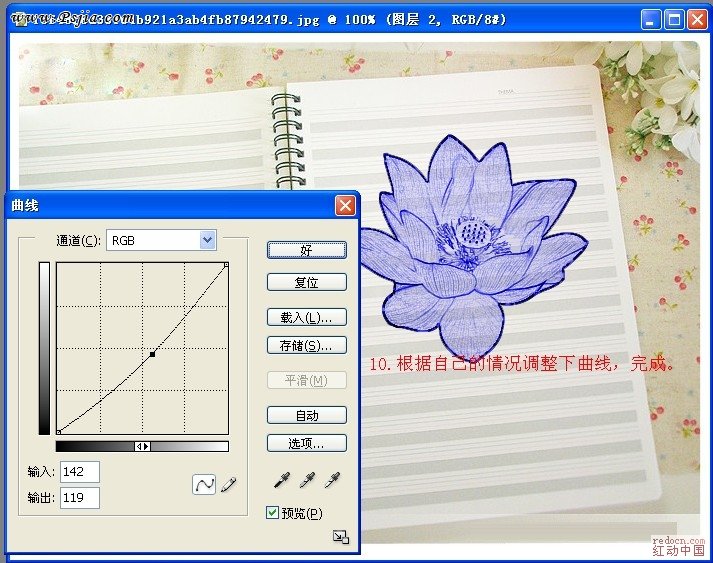Select the top-right curve endpoint
The height and width of the screenshot is (563, 713).
pyautogui.click(x=226, y=264)
